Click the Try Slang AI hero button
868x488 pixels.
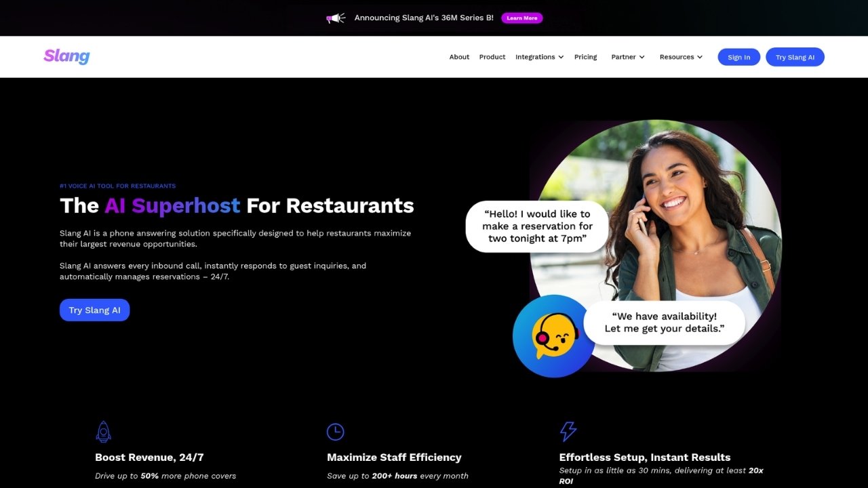pos(94,310)
